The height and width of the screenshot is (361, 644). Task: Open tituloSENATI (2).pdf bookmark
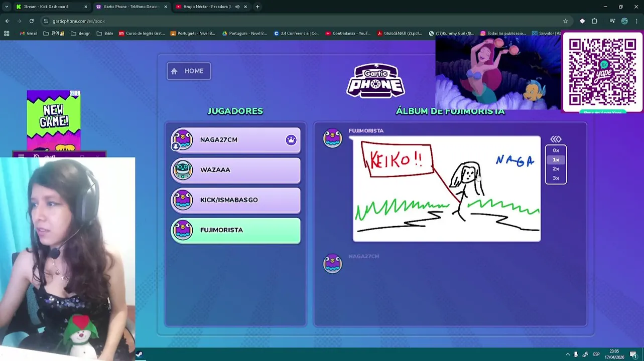400,34
